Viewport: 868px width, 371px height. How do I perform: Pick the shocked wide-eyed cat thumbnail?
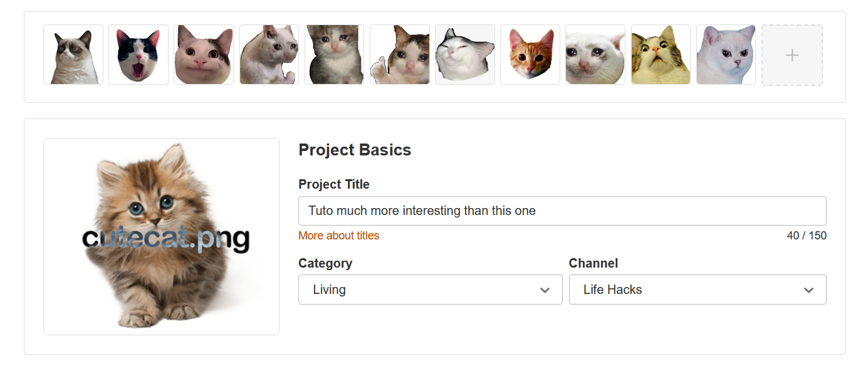tap(661, 55)
